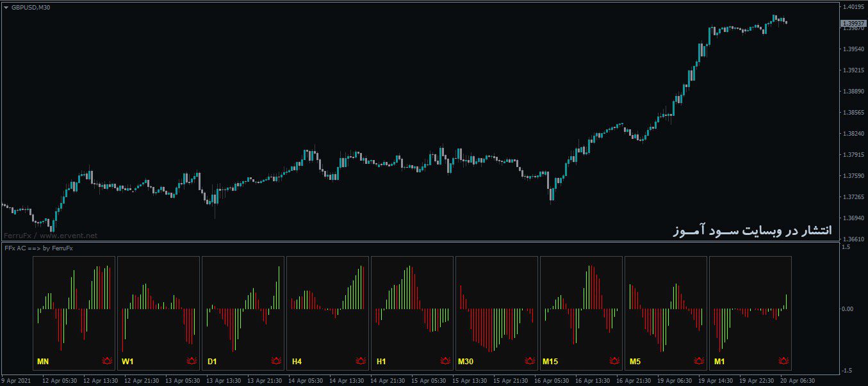Click the red alert icon in the M15 panel
The width and height of the screenshot is (868, 386).
[614, 362]
